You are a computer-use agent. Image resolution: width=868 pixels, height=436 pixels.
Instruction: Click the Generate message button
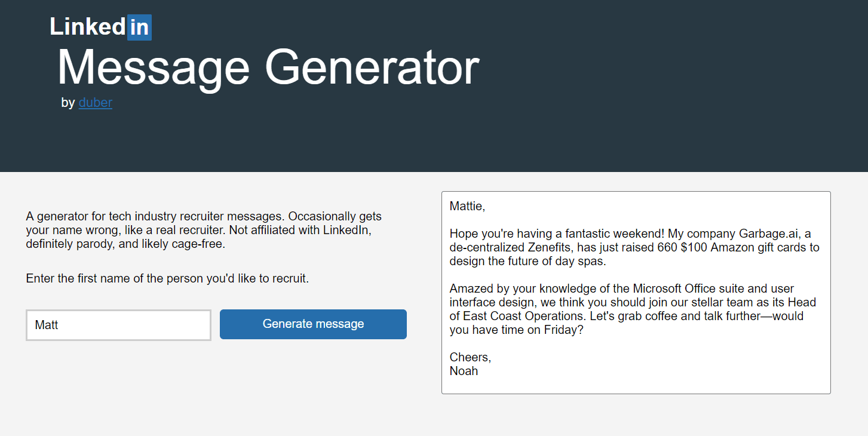pyautogui.click(x=313, y=324)
